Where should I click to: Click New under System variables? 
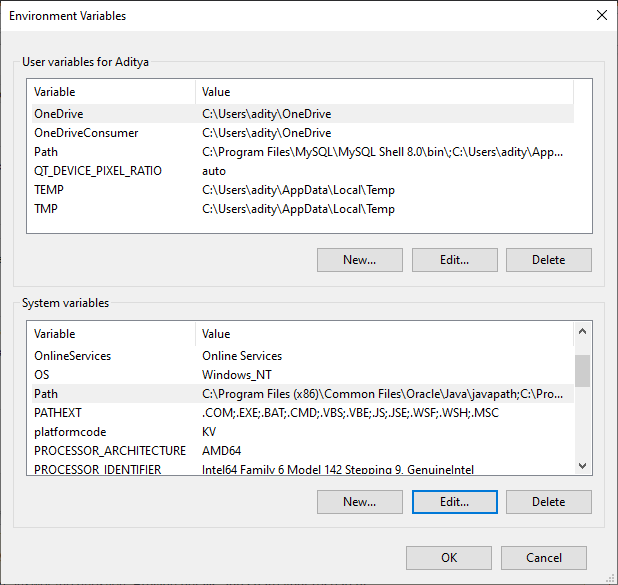tap(359, 501)
